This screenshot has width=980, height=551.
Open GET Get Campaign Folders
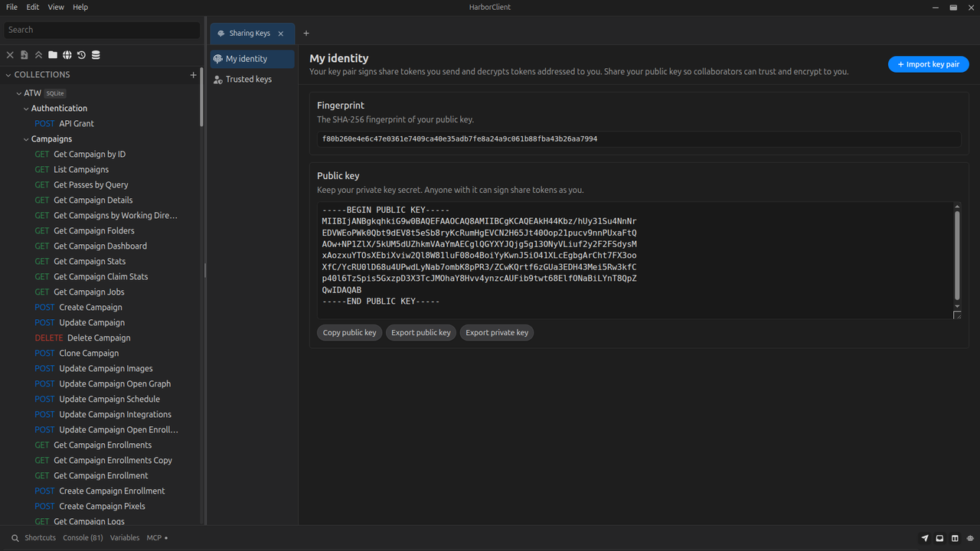click(x=85, y=231)
